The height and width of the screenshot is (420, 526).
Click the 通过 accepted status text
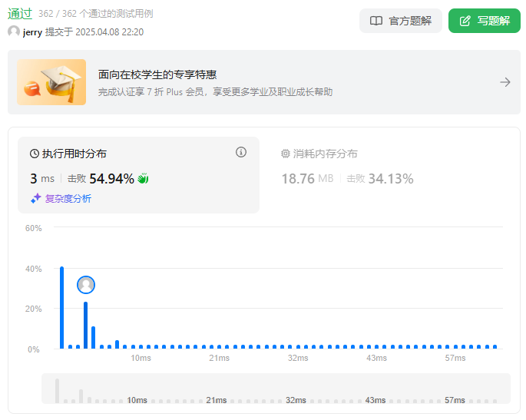click(x=20, y=13)
